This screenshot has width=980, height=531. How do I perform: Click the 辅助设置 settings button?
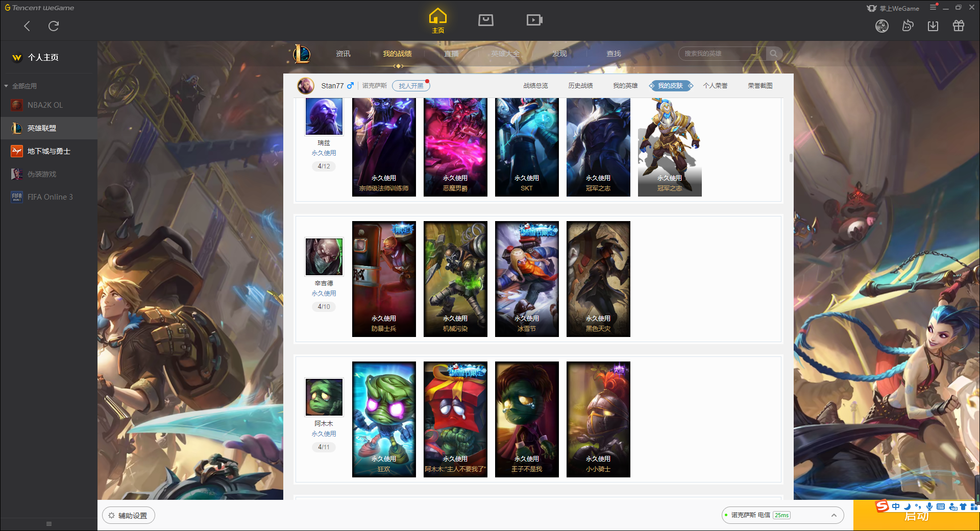coord(128,516)
